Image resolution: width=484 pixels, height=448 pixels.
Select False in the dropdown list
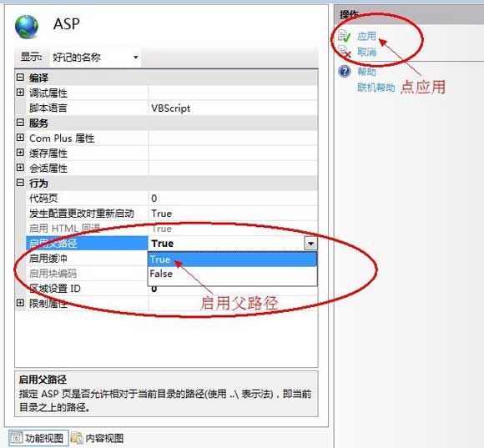pyautogui.click(x=233, y=274)
